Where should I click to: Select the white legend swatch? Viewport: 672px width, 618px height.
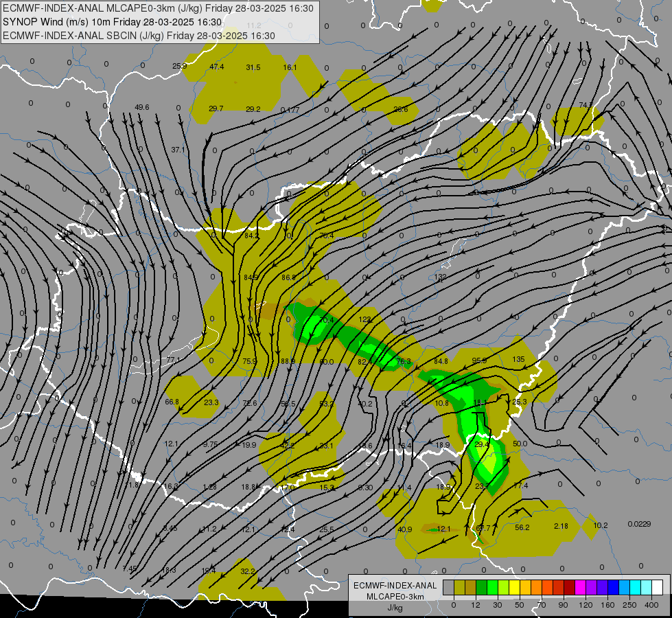coord(657,587)
